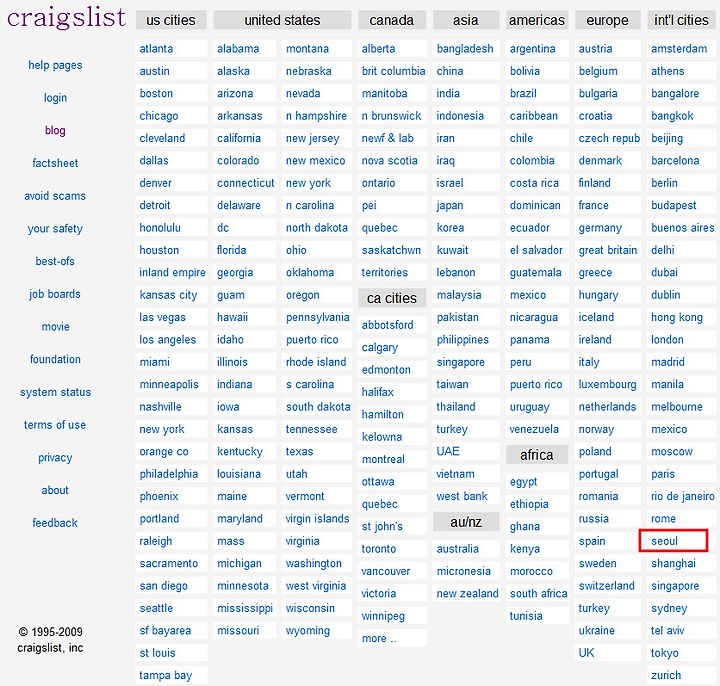Open the new zealand link
This screenshot has width=720, height=686.
(x=467, y=594)
